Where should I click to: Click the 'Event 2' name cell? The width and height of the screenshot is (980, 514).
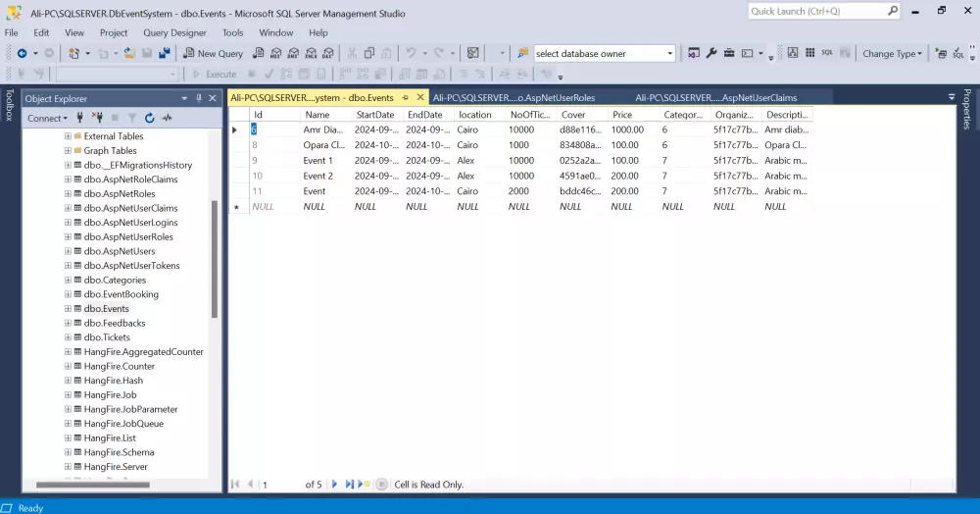click(325, 176)
